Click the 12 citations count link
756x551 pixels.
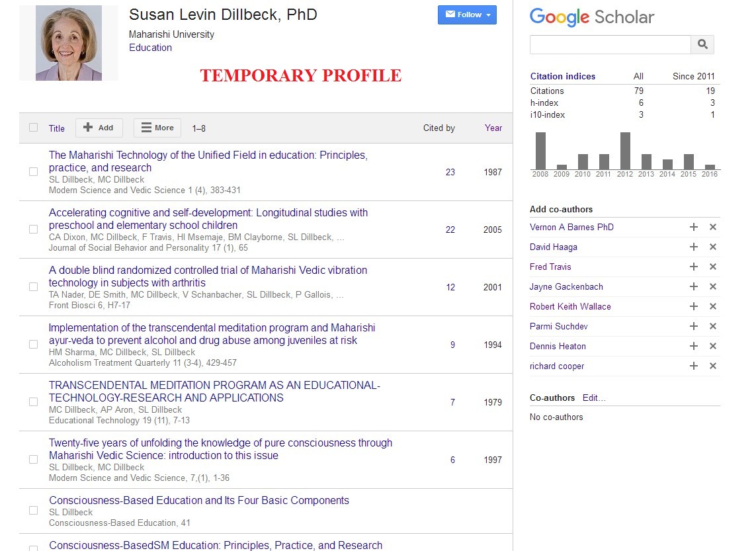pyautogui.click(x=450, y=287)
